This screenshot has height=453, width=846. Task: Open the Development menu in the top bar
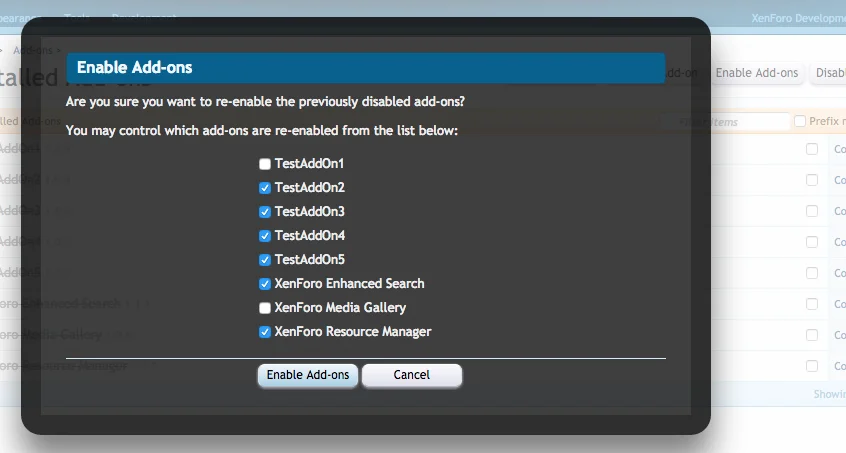(143, 18)
